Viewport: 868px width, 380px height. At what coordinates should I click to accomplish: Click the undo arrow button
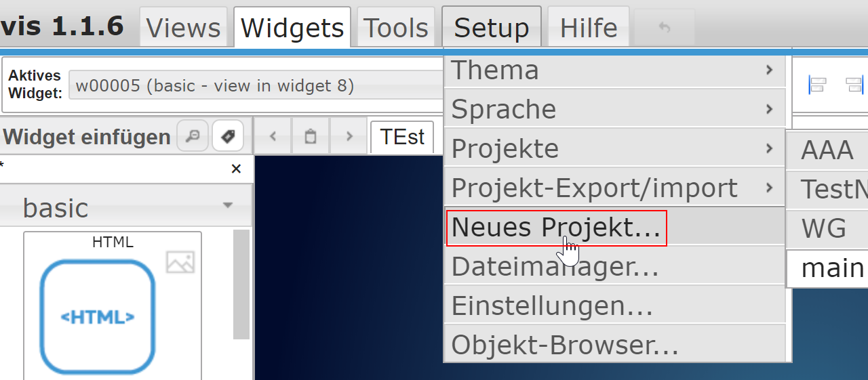tap(665, 27)
